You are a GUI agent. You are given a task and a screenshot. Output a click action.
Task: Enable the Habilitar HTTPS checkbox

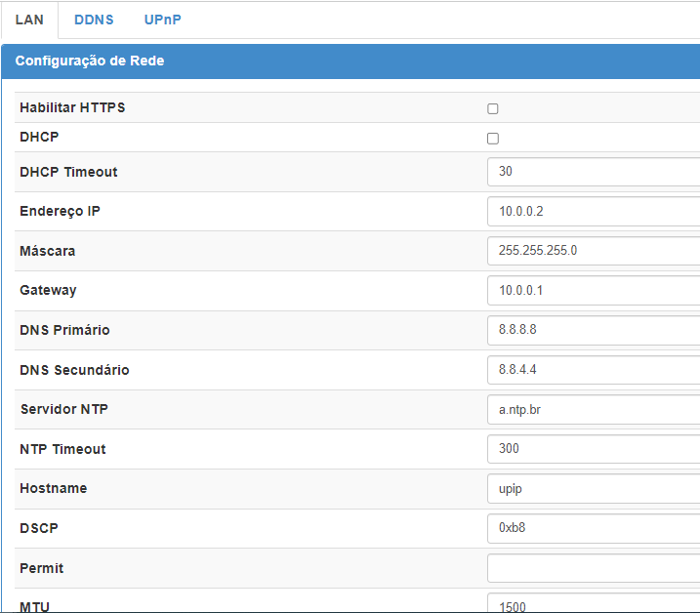(493, 108)
